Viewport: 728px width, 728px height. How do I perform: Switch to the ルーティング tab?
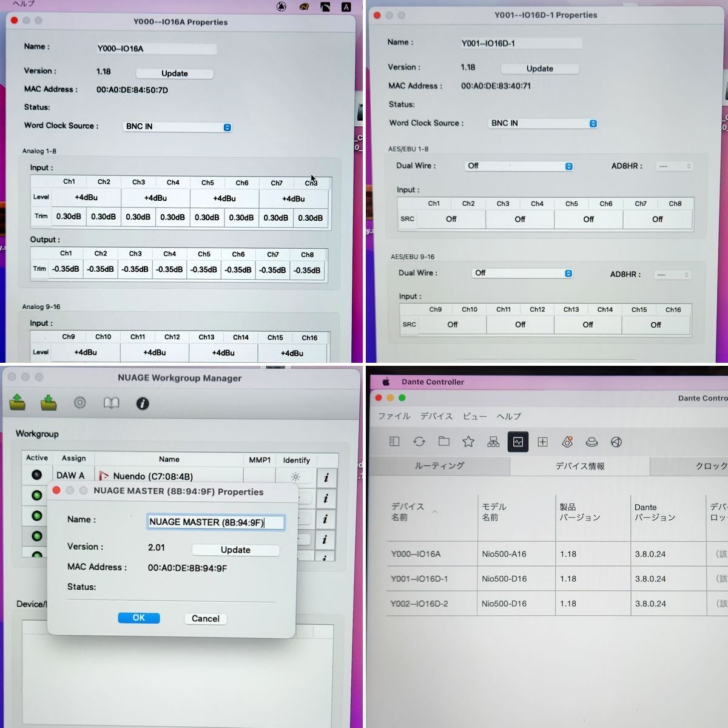click(439, 465)
